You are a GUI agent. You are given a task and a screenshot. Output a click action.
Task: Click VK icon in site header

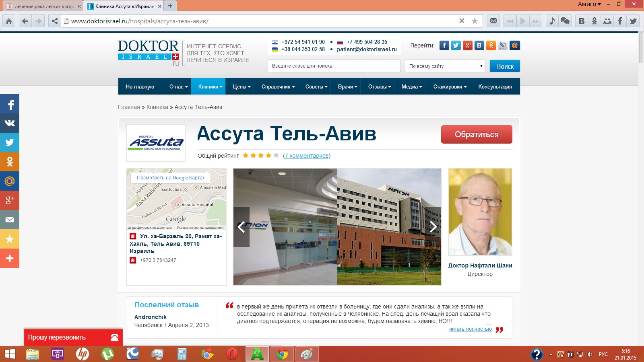479,45
